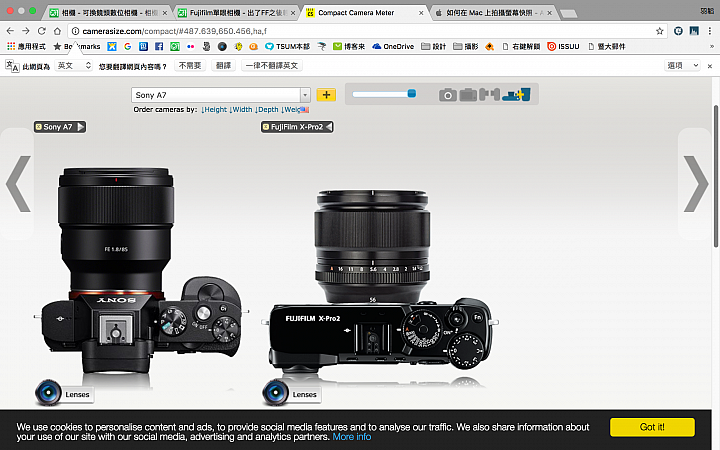Switch to front camera view icon
The width and height of the screenshot is (720, 450).
448,95
